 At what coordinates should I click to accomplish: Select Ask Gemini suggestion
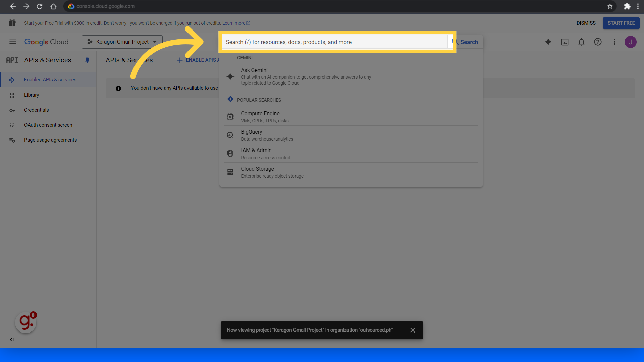click(351, 76)
